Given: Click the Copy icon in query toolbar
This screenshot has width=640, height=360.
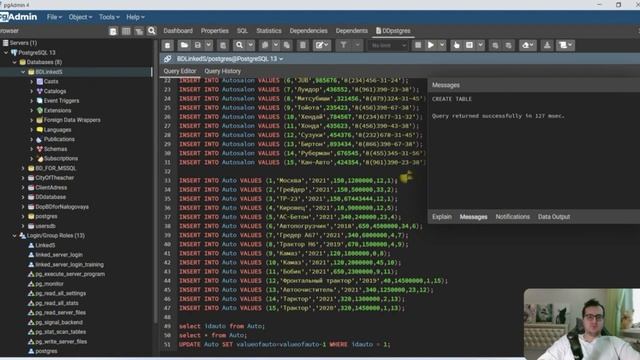Looking at the screenshot, I should click(x=265, y=45).
